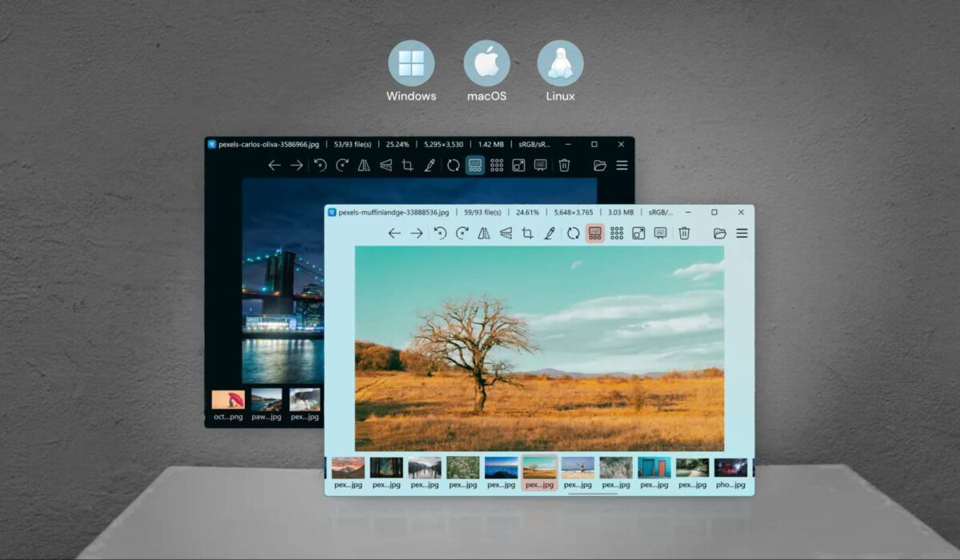
Task: Flip image vertically in the light window
Action: 506,233
